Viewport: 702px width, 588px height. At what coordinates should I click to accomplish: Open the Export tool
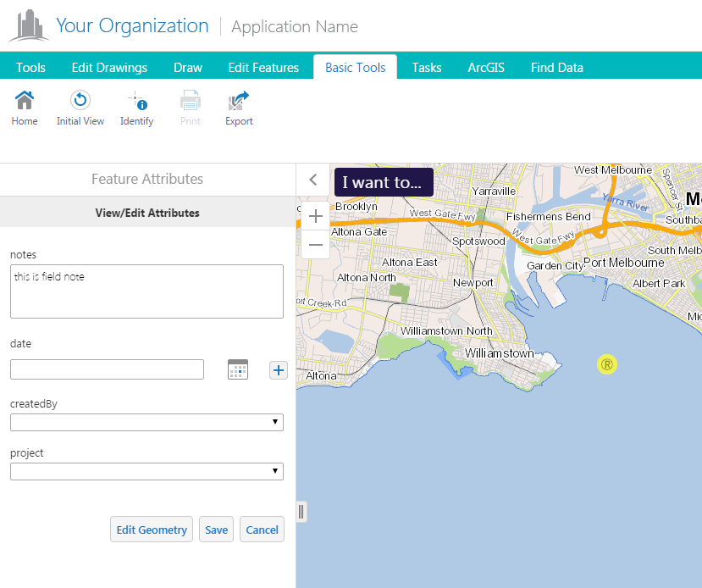tap(239, 100)
